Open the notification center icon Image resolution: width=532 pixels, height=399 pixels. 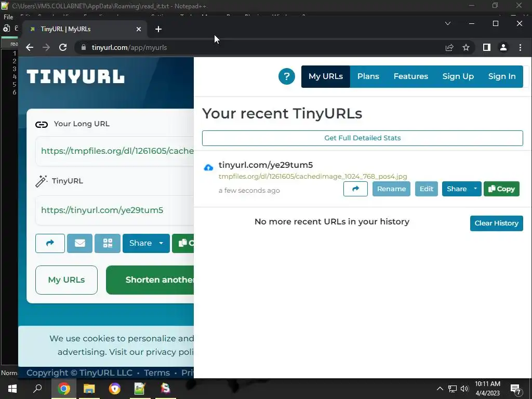point(516,390)
